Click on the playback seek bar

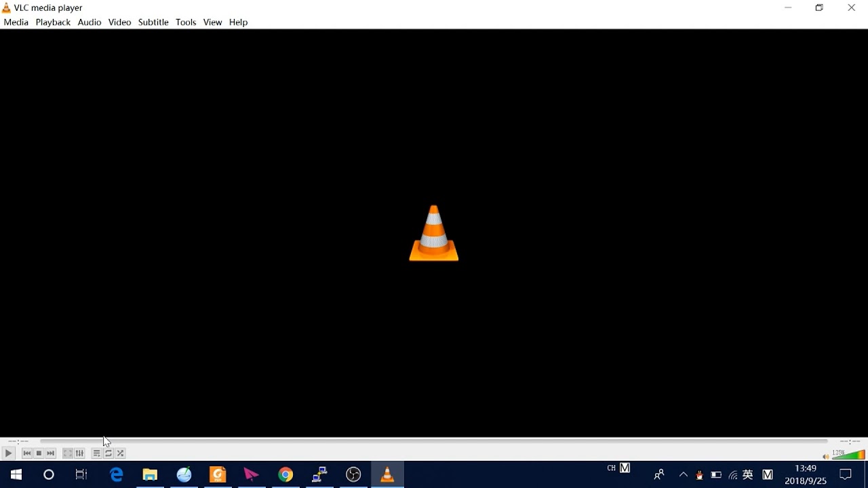click(434, 441)
